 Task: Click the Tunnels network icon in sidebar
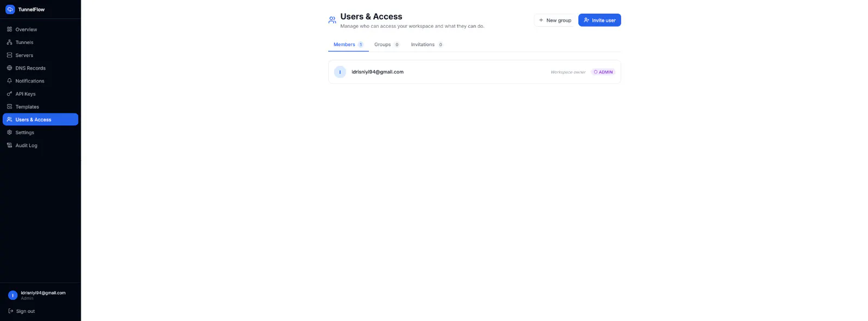click(x=9, y=42)
